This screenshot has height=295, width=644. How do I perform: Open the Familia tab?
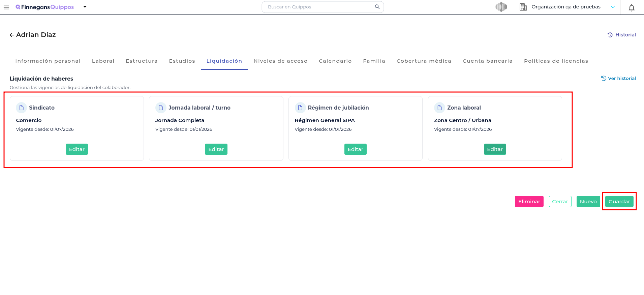pos(374,61)
